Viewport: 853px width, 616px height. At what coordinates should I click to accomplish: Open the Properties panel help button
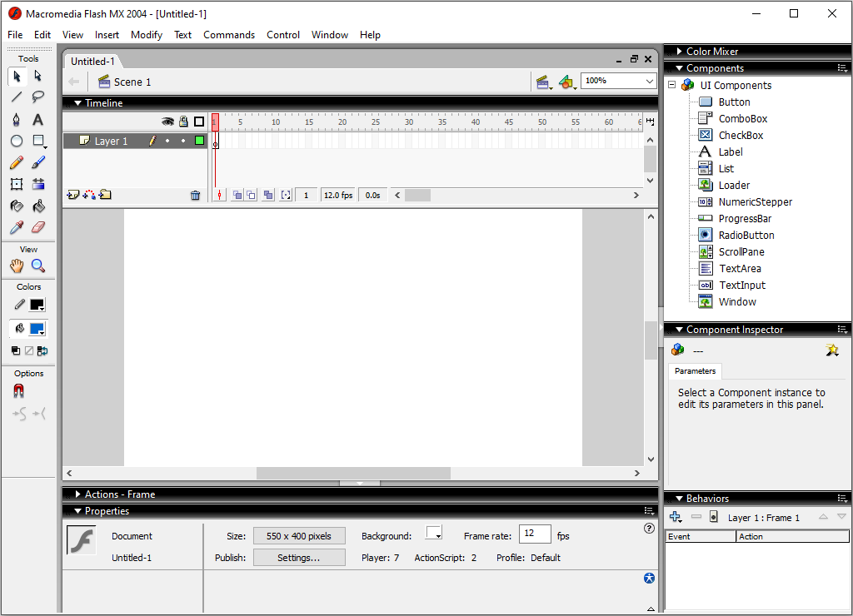[x=649, y=529]
